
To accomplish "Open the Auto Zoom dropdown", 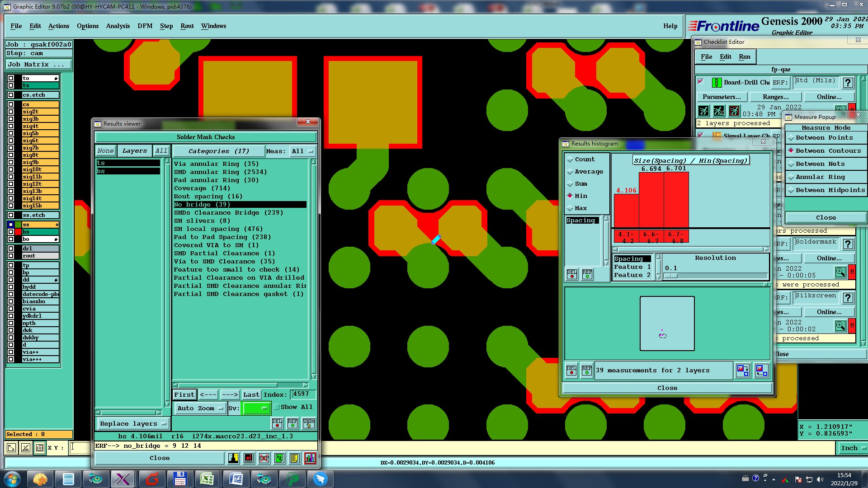I will 200,408.
